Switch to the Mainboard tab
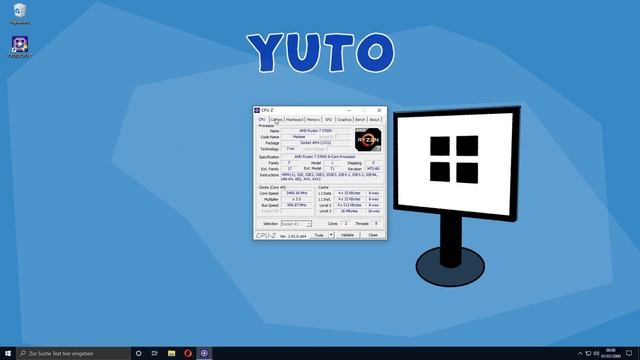 click(295, 120)
